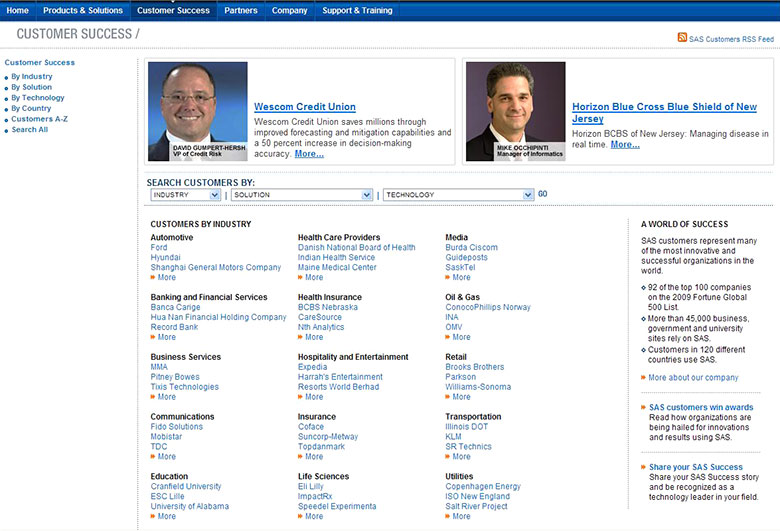This screenshot has width=780, height=531.
Task: Open Copenhagen Energy link
Action: click(x=483, y=486)
